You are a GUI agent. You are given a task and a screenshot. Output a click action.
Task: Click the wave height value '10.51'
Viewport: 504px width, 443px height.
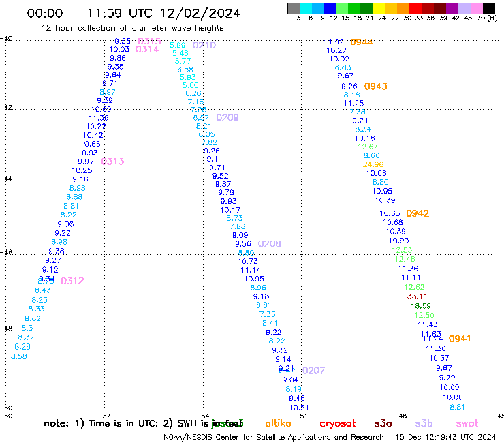tap(299, 408)
